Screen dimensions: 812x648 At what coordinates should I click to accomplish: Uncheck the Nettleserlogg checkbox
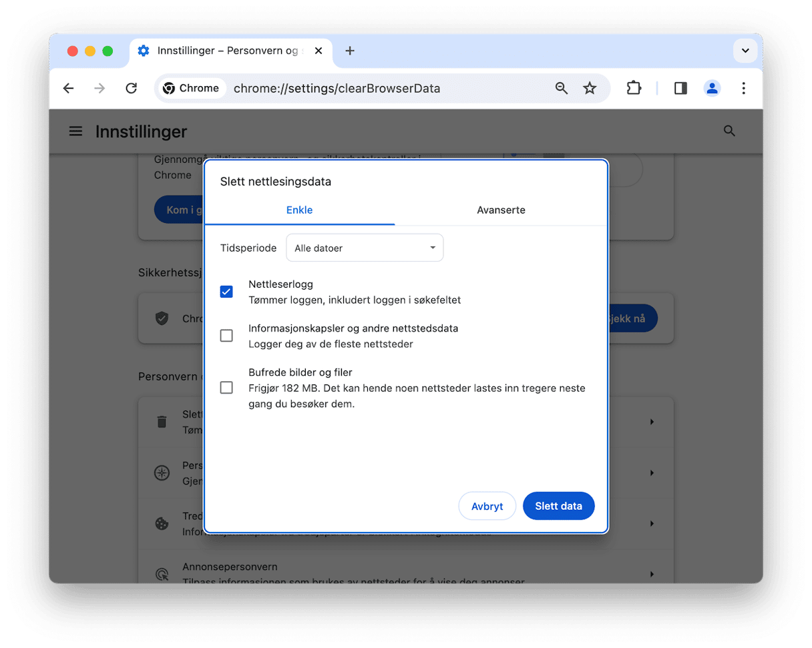pyautogui.click(x=226, y=292)
